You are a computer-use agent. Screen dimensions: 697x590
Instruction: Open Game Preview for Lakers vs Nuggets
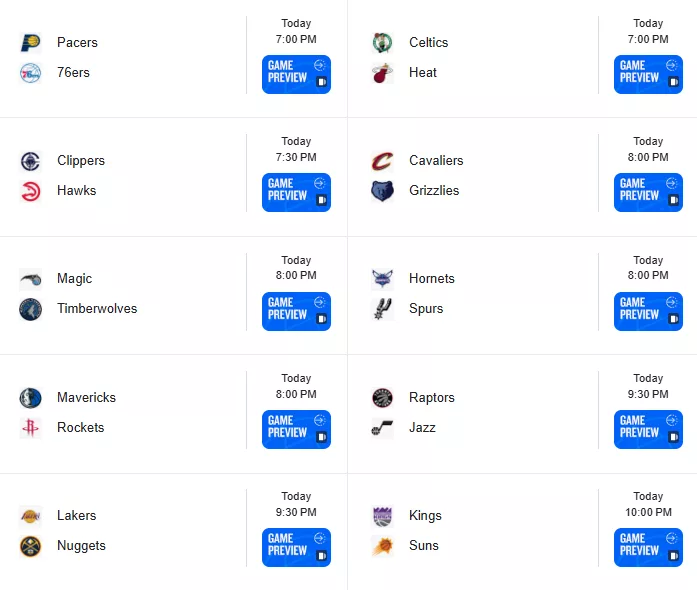[x=296, y=547]
